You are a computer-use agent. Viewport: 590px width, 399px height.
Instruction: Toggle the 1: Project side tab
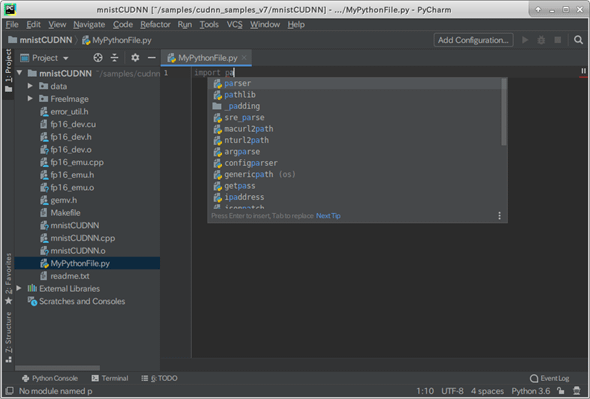click(8, 70)
